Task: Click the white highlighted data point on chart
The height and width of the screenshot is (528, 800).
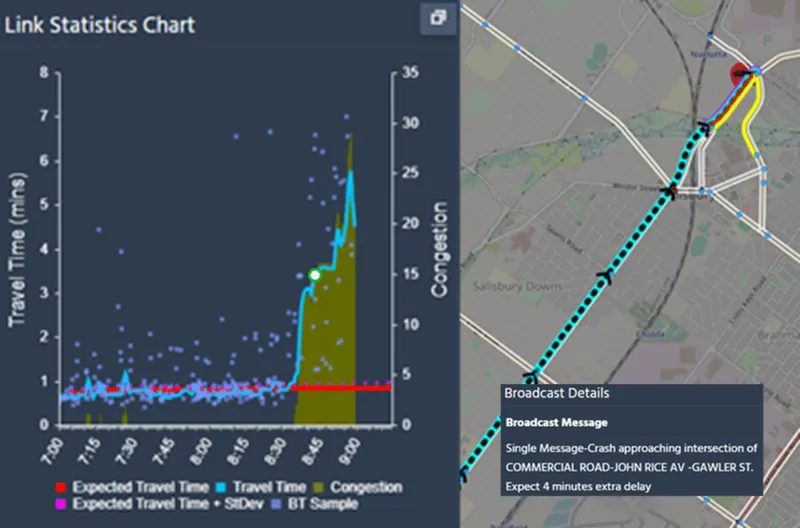Action: tap(315, 275)
